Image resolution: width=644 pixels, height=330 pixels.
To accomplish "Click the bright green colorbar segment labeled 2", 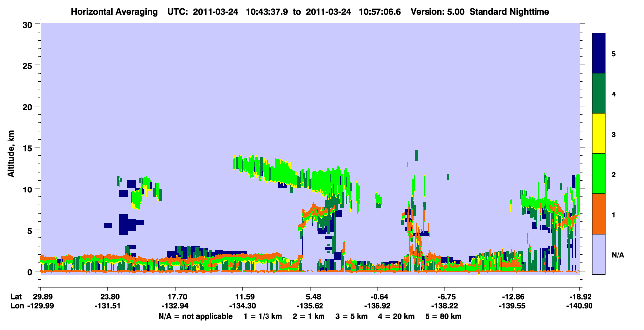I will (599, 174).
